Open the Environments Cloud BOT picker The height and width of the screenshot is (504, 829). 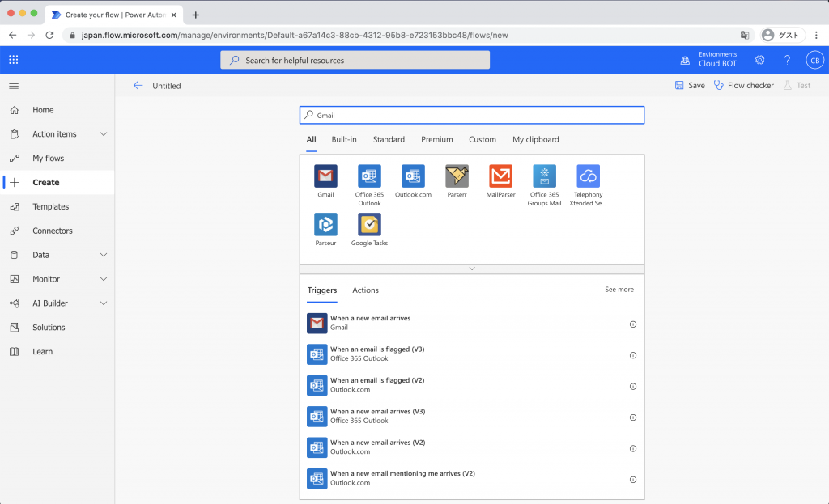(x=708, y=59)
